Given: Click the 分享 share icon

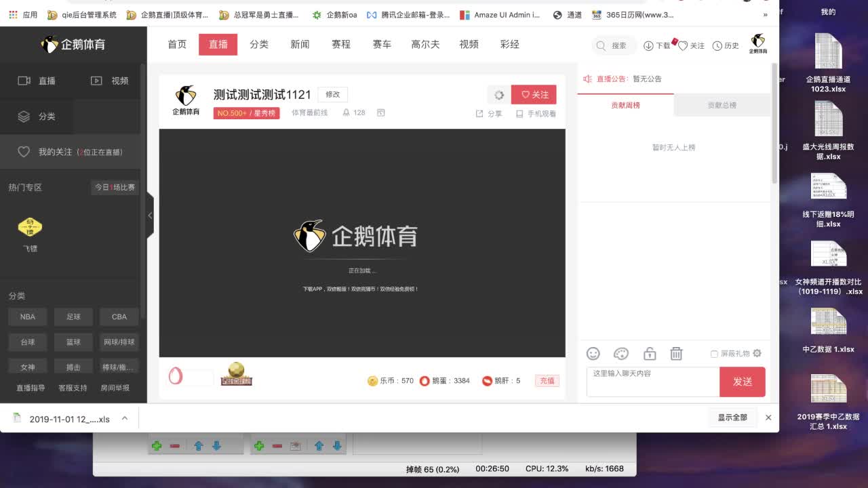Looking at the screenshot, I should point(479,114).
